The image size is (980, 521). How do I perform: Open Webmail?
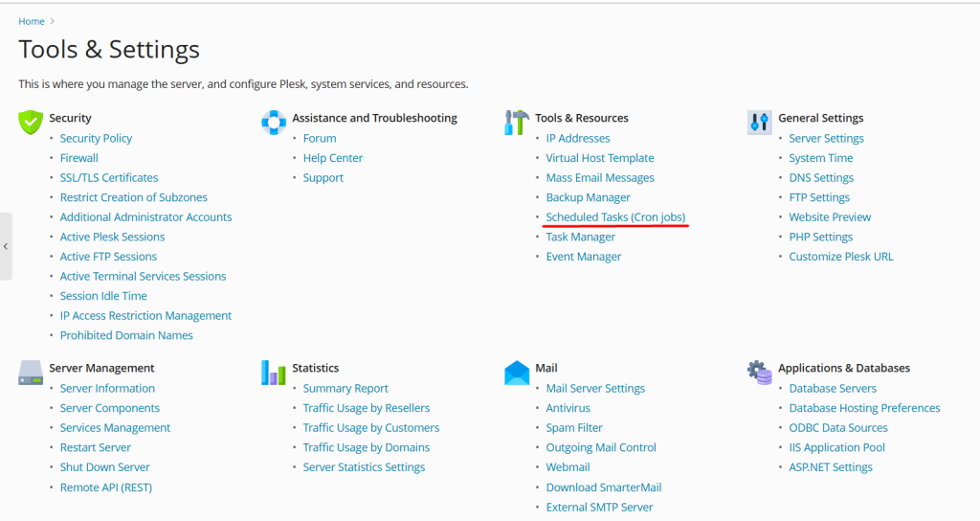[x=568, y=467]
